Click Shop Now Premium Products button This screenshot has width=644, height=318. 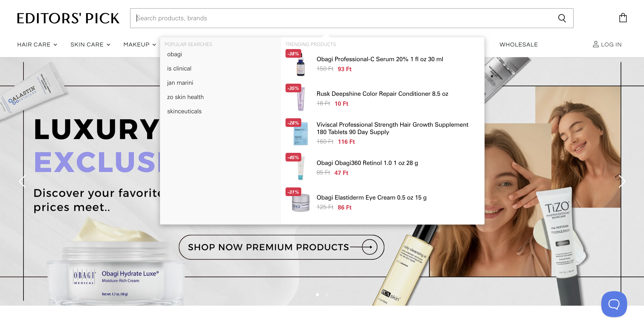(281, 247)
